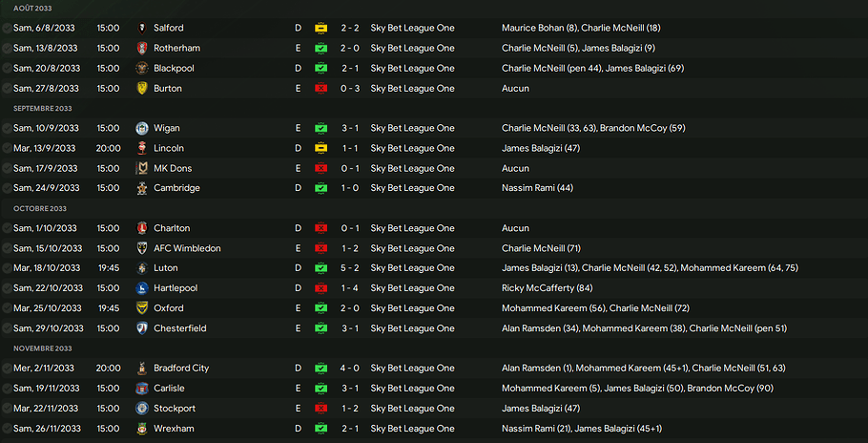Click the Salford club badge
The height and width of the screenshot is (443, 868).
[x=141, y=29]
